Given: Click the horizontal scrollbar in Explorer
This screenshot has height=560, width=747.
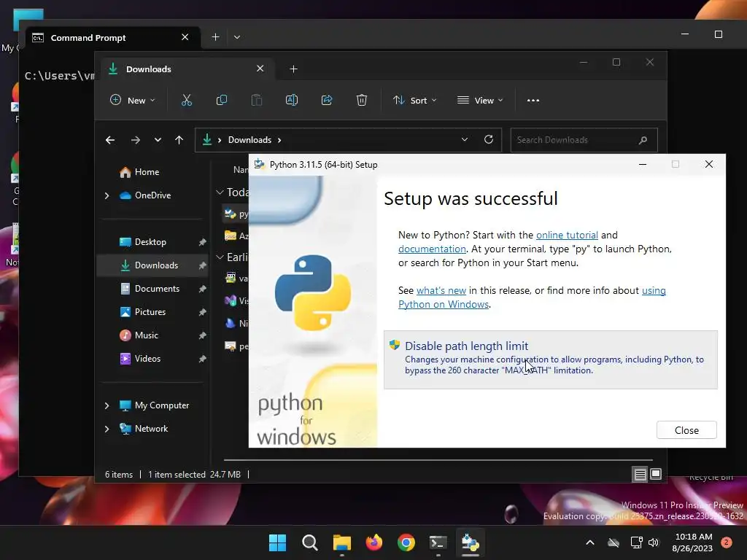Looking at the screenshot, I should click(x=438, y=460).
